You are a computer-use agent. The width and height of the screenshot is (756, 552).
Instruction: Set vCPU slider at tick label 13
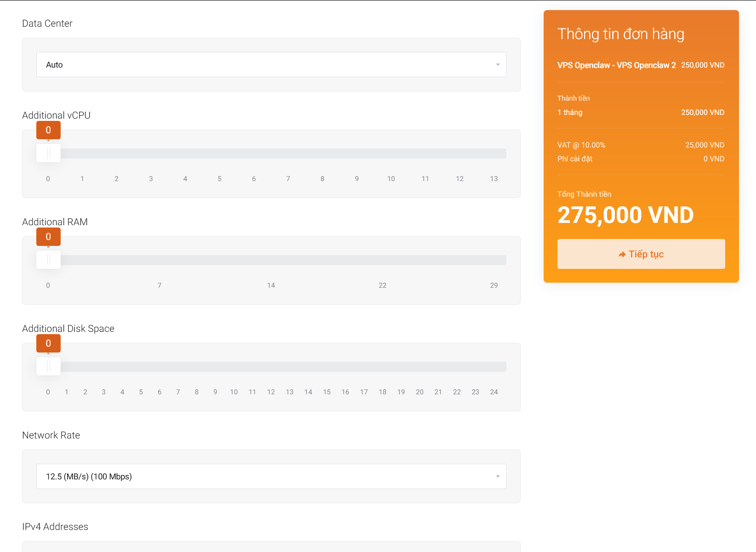494,179
